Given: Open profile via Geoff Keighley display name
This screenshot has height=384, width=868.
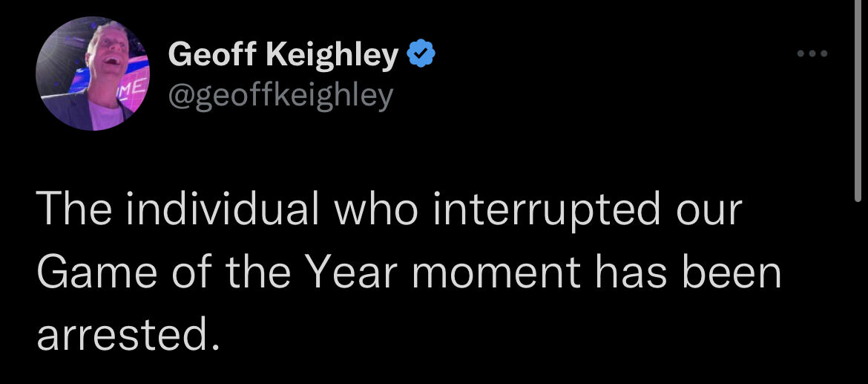Looking at the screenshot, I should pyautogui.click(x=283, y=53).
